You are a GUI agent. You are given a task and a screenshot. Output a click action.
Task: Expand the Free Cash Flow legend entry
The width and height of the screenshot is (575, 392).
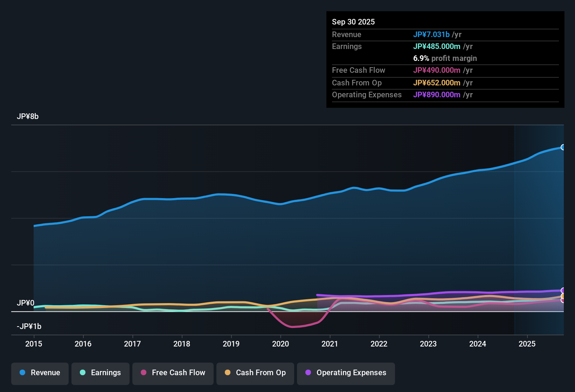point(173,373)
